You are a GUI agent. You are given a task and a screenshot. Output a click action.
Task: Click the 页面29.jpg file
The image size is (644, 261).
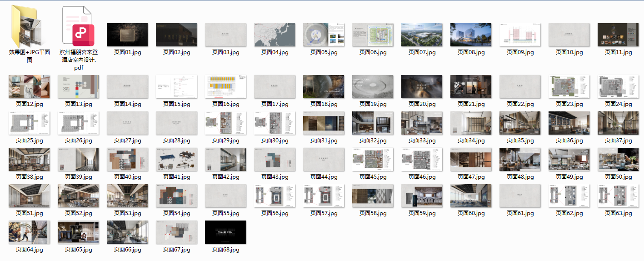pyautogui.click(x=225, y=123)
